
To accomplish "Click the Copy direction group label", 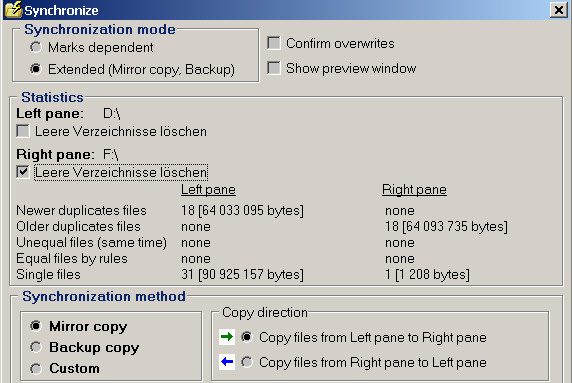I will (265, 313).
